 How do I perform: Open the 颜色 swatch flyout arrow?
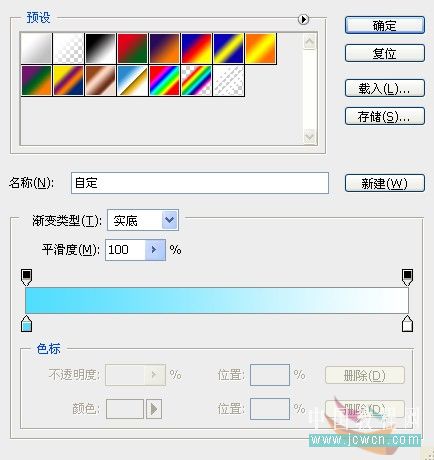(x=154, y=409)
